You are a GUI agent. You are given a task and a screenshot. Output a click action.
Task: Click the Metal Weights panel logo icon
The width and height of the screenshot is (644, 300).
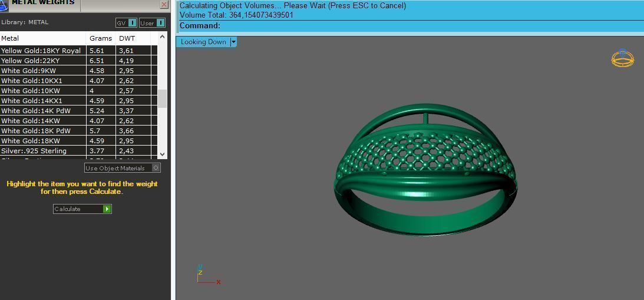click(x=4, y=5)
